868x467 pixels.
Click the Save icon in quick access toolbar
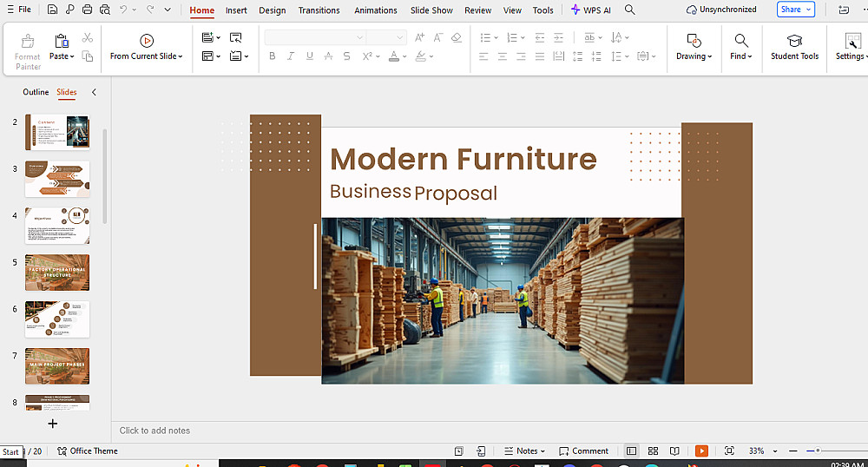(x=53, y=10)
